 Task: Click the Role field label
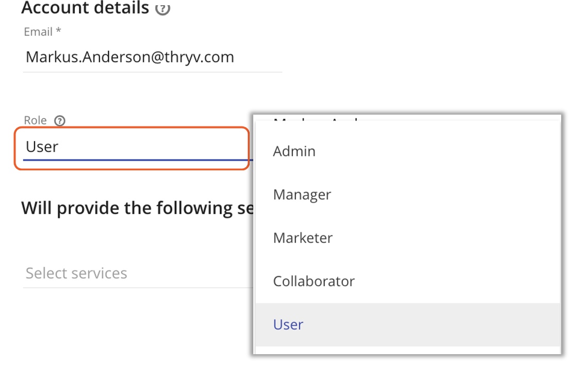click(35, 121)
